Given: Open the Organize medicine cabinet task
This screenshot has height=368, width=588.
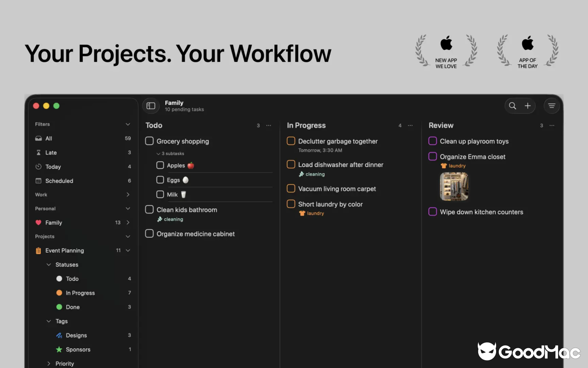Looking at the screenshot, I should pos(196,234).
